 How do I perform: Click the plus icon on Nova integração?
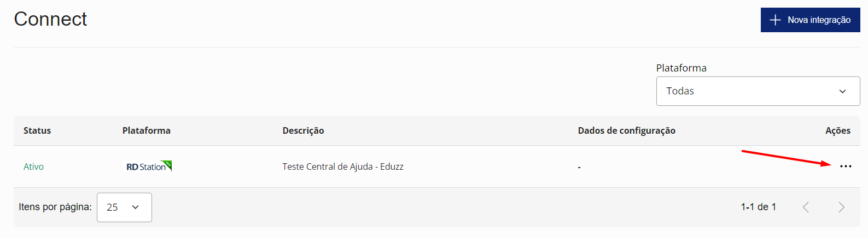tap(775, 20)
